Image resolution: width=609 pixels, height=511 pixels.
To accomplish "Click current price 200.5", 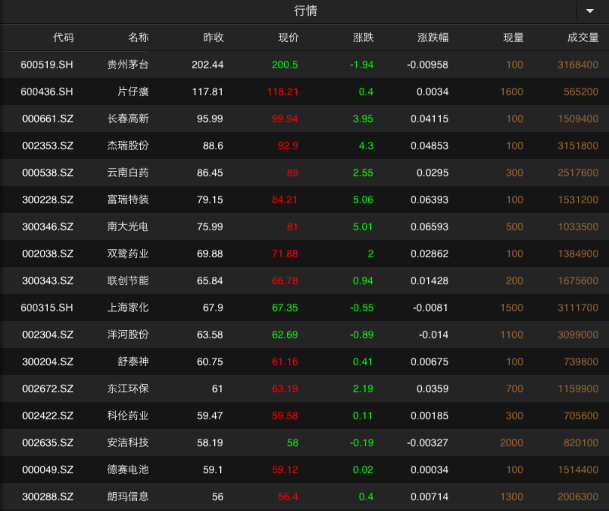I will [285, 64].
